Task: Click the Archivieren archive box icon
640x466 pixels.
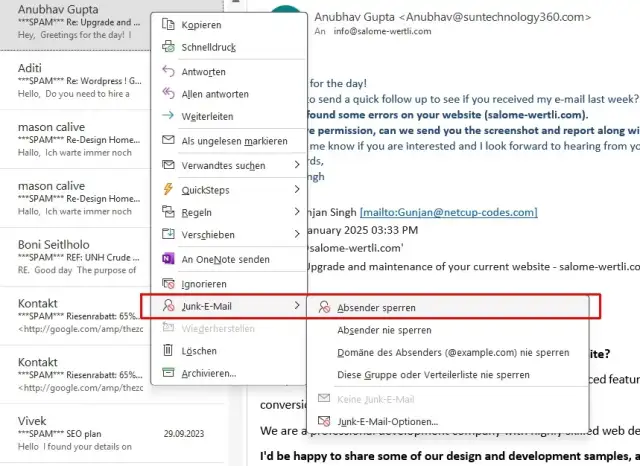Action: (168, 373)
